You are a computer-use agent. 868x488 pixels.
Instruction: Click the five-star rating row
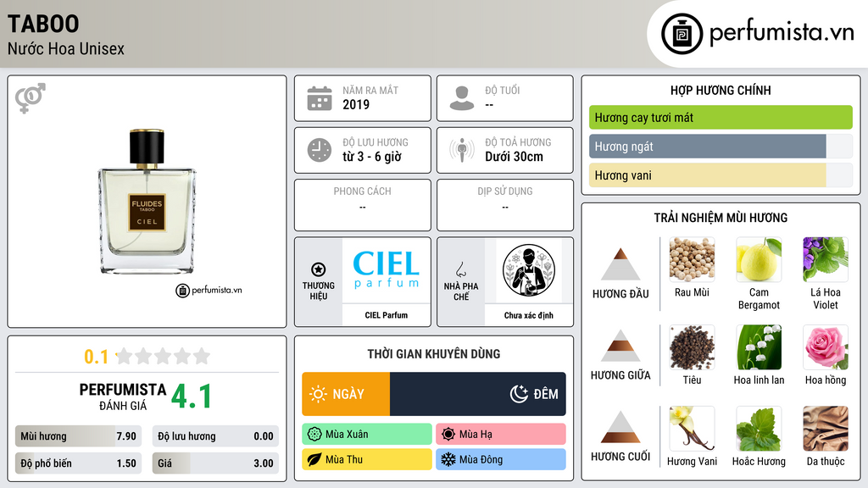(x=164, y=356)
